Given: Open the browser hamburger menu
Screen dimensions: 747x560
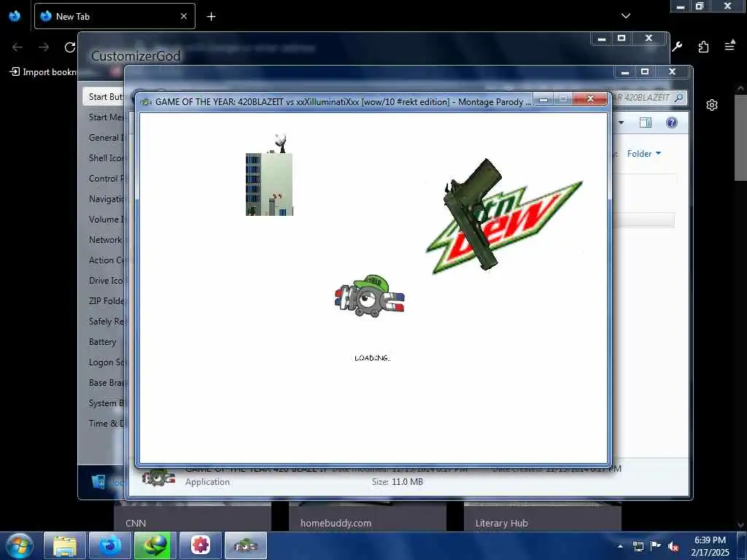Looking at the screenshot, I should point(729,46).
